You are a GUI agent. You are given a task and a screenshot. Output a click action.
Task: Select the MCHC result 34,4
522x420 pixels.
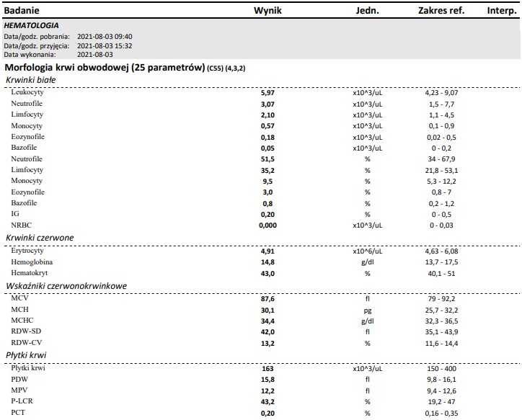267,321
